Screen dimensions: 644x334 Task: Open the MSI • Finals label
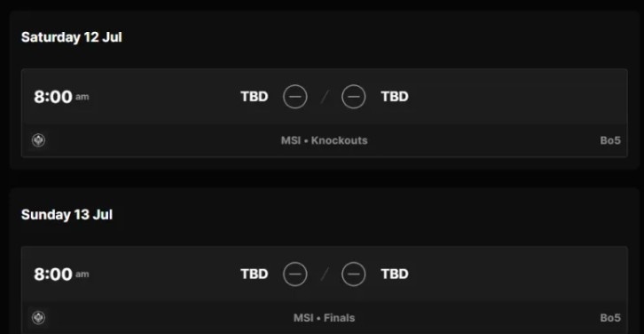point(324,318)
